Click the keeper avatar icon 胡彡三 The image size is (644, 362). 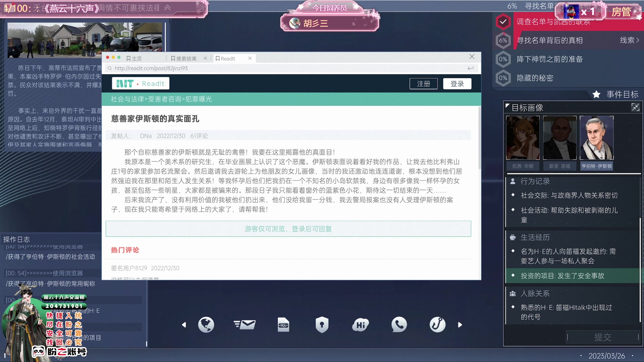pos(295,23)
